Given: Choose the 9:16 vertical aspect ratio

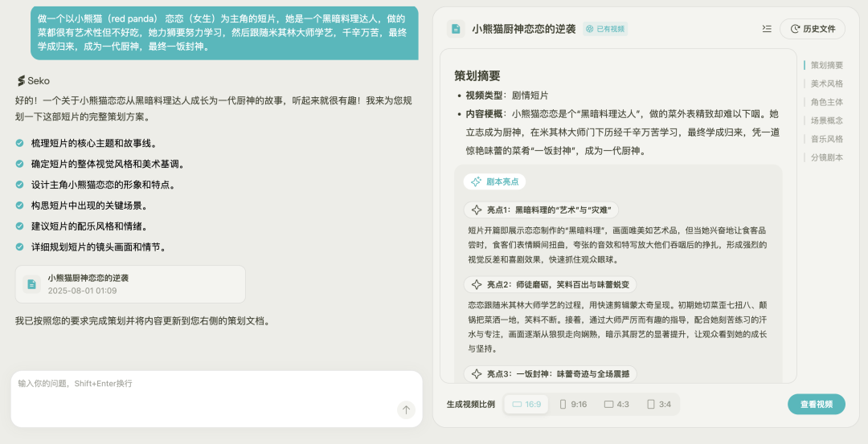Looking at the screenshot, I should pos(573,404).
